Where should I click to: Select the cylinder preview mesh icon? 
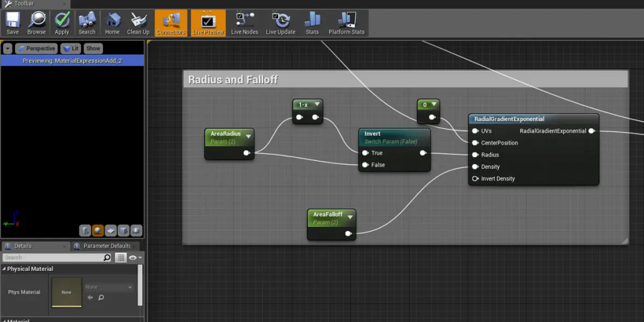[85, 231]
